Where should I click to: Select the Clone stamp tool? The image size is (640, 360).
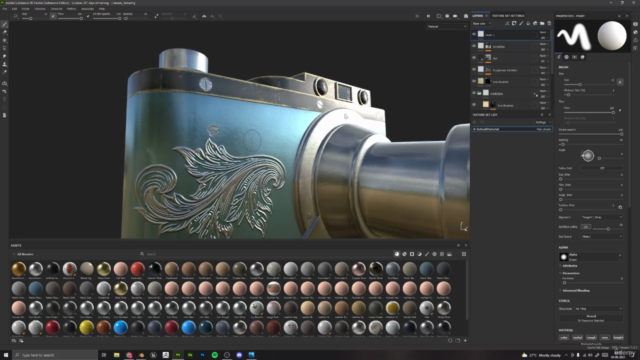[4, 64]
